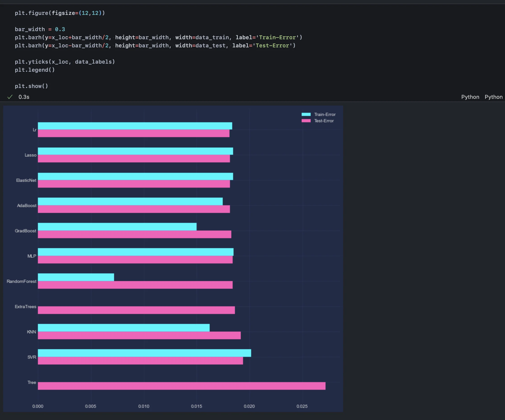Click the 0.025 x-axis tick label

302,406
